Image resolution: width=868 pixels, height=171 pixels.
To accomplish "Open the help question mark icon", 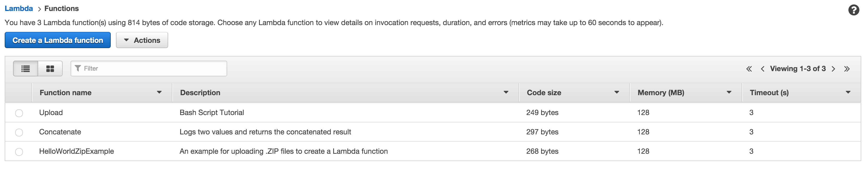I will click(x=854, y=10).
